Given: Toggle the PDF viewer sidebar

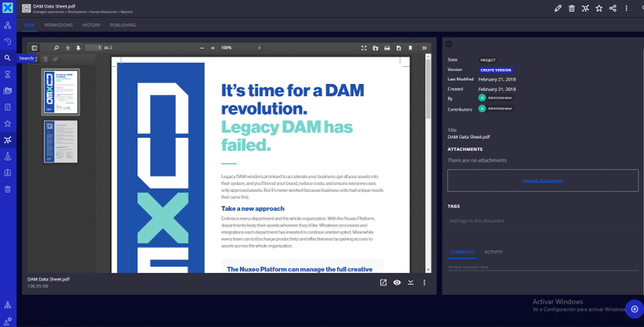Looking at the screenshot, I should 34,48.
